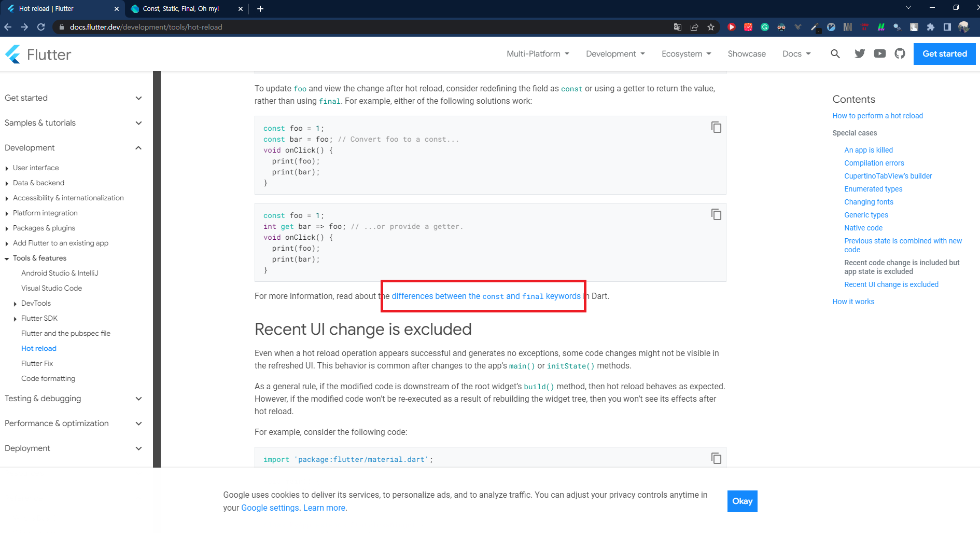Open the Showcase nav item
980x533 pixels.
point(747,54)
